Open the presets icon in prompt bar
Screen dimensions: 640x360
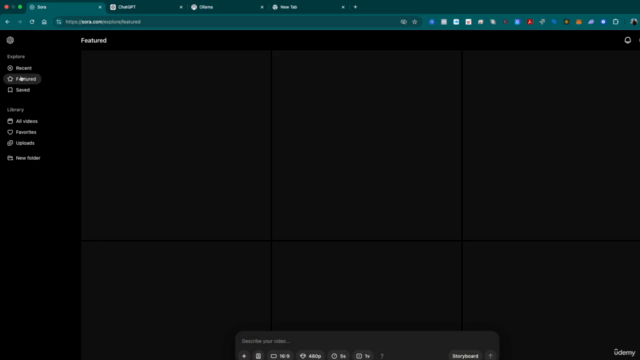coord(258,356)
